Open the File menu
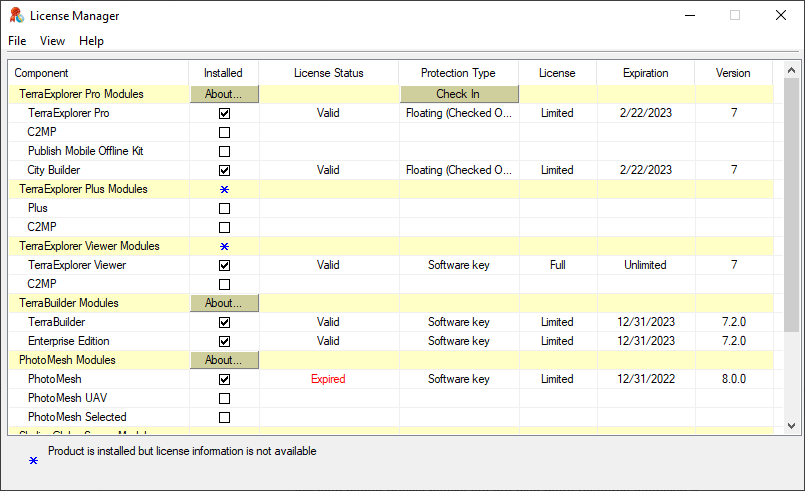805x491 pixels. click(x=17, y=41)
